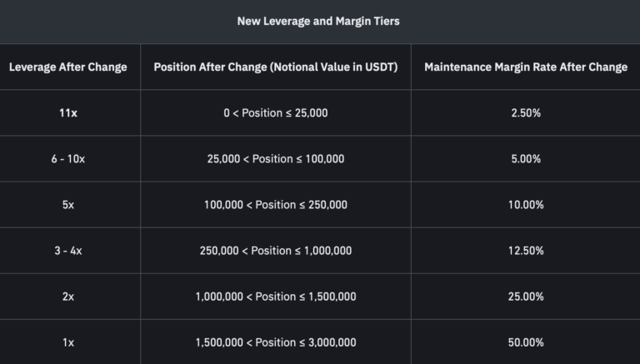640x364 pixels.
Task: Select the 5.00% maintenance margin rate
Action: (527, 158)
